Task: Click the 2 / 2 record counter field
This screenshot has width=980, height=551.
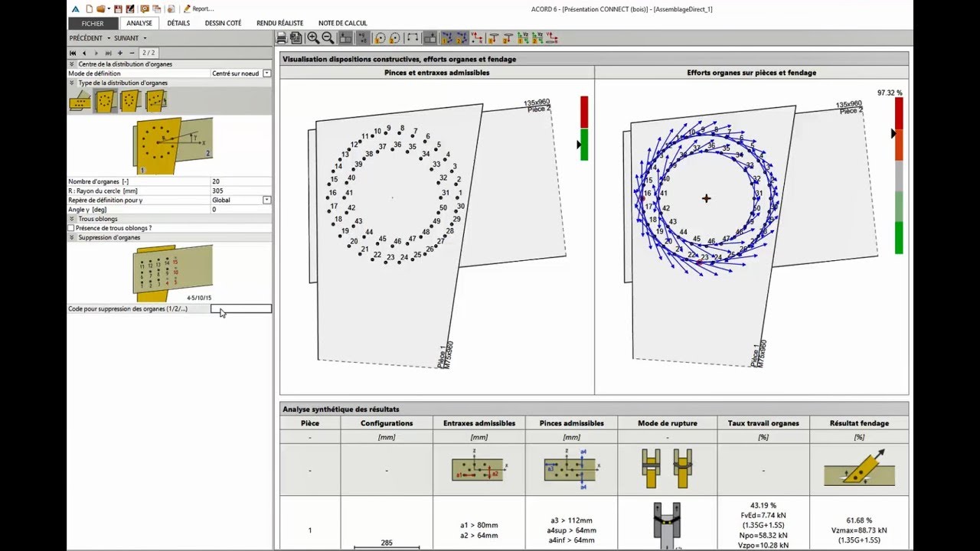Action: click(149, 53)
